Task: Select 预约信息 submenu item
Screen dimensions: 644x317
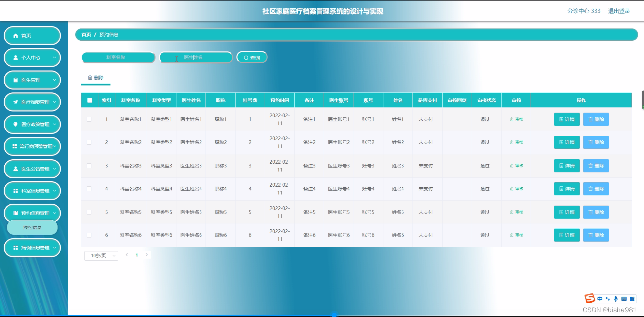Action: tap(32, 227)
